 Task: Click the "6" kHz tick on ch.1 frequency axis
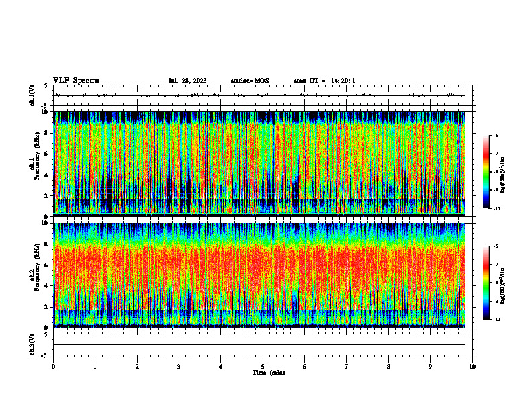tap(46, 154)
